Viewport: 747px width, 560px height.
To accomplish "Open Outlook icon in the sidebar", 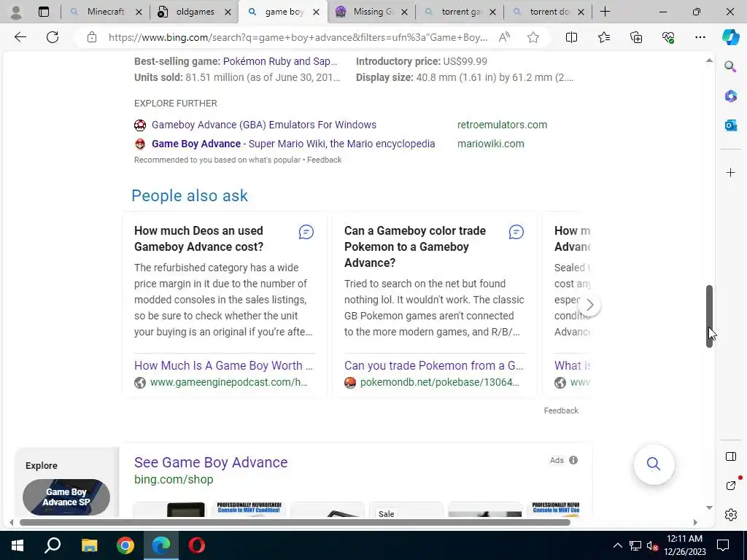I will tap(730, 125).
